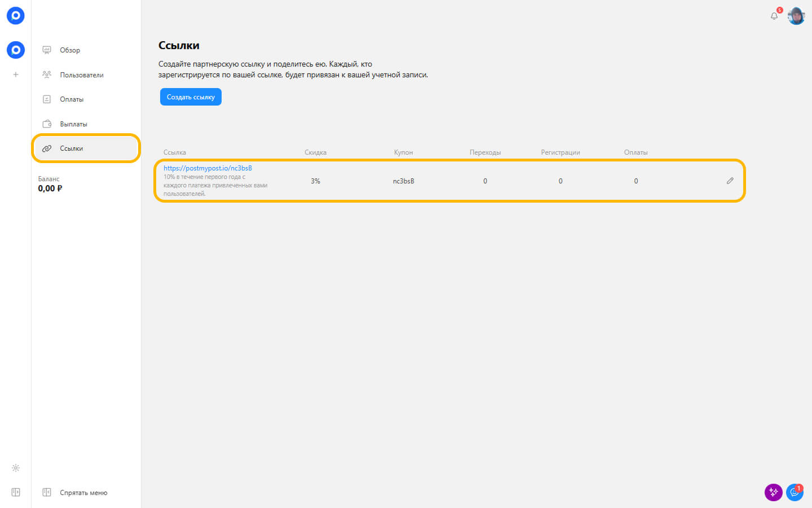Click the Postmypost logo at top-left

pos(15,16)
